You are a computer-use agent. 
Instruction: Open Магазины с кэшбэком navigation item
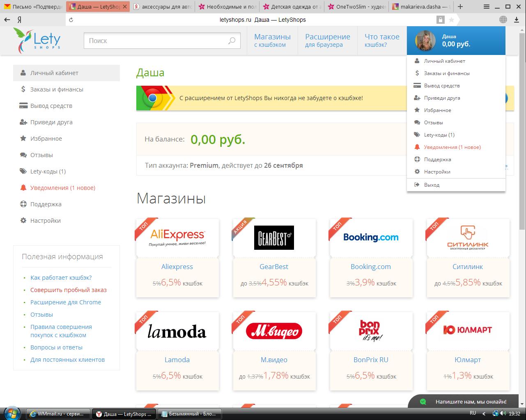point(272,41)
